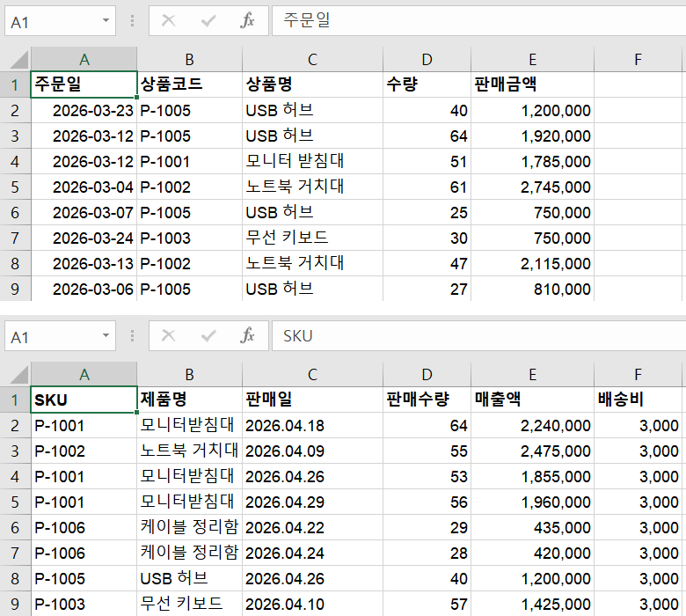Select the amount cell 2,745,000
Viewport: 686px width, 616px height.
point(532,187)
